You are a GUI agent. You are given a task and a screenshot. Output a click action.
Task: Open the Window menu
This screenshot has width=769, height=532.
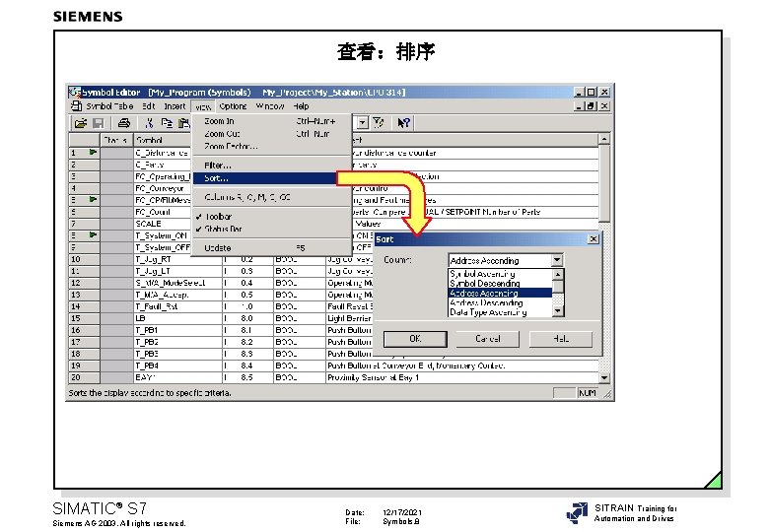tap(270, 106)
